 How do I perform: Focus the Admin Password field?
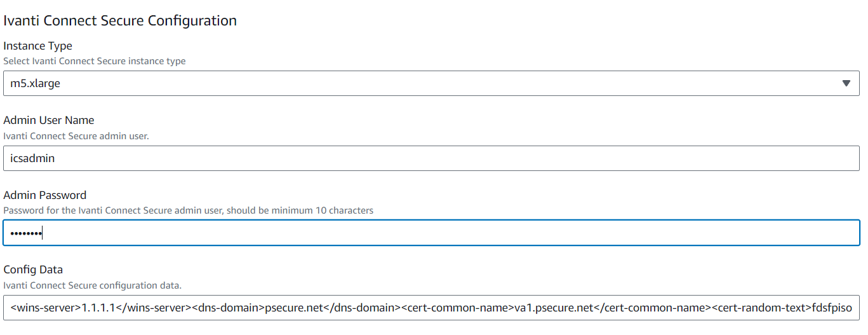point(432,233)
